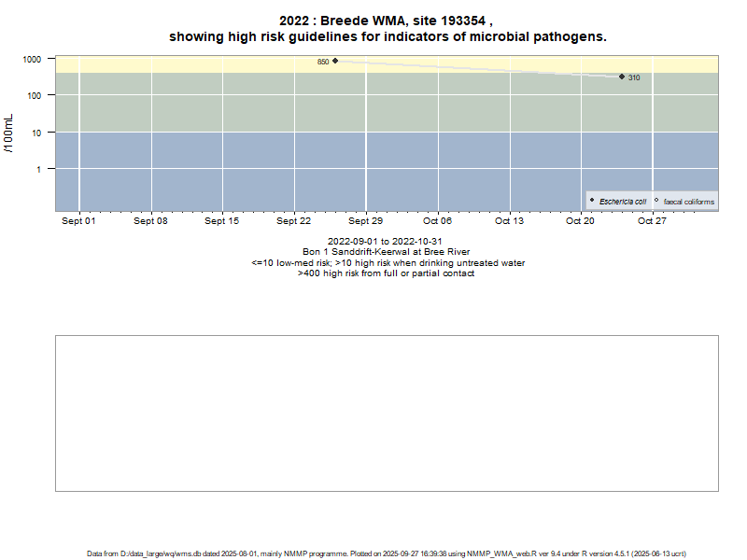Screen dimensions: 747x560
Task: Click the faecal coliforms legend marker
Action: pos(656,201)
